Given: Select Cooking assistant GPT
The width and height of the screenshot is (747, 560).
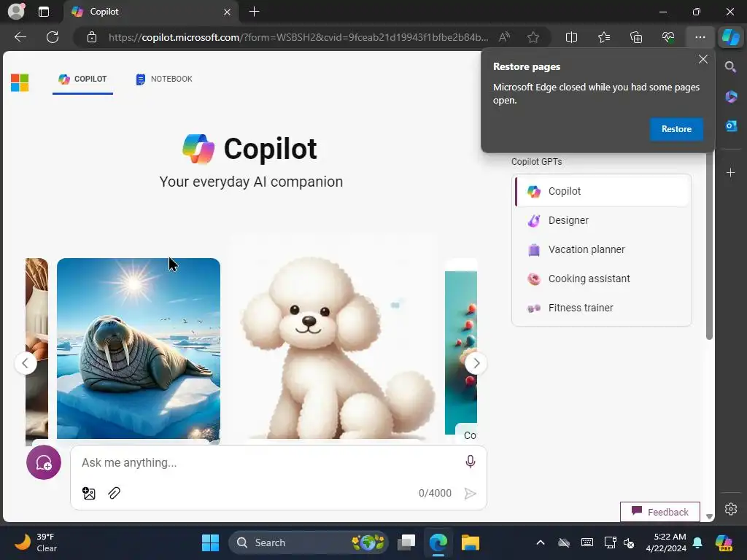Looking at the screenshot, I should pos(603,279).
